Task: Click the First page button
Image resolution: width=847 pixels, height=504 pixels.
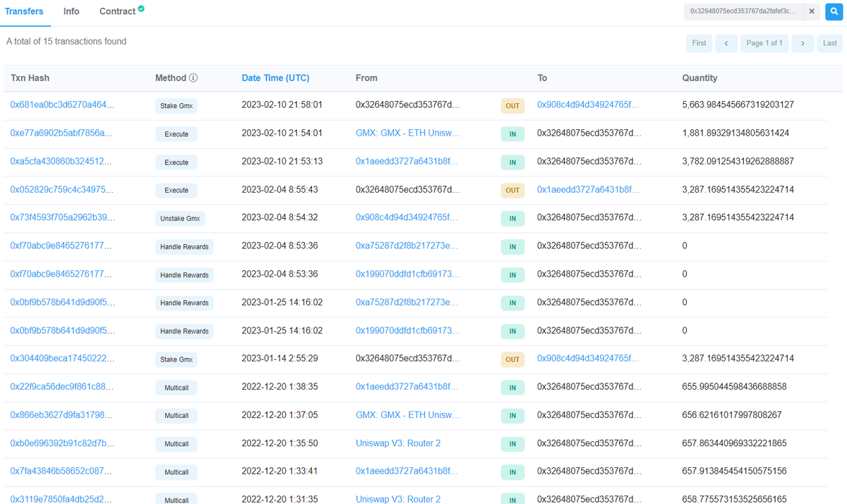Action: pyautogui.click(x=699, y=43)
